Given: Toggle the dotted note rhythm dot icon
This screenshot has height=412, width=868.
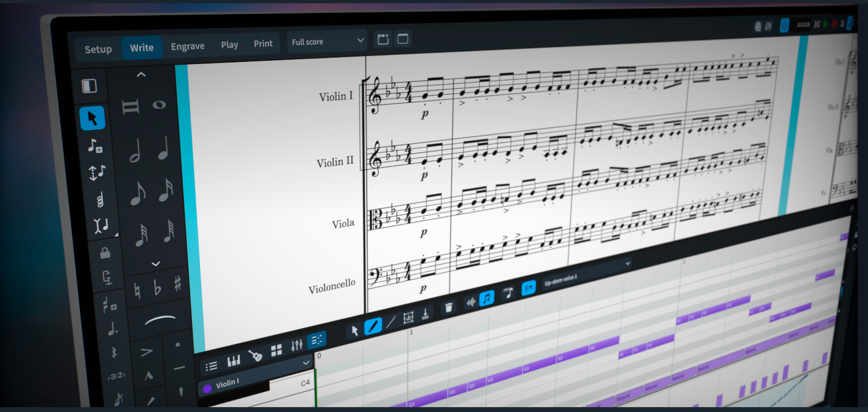Looking at the screenshot, I should click(113, 329).
